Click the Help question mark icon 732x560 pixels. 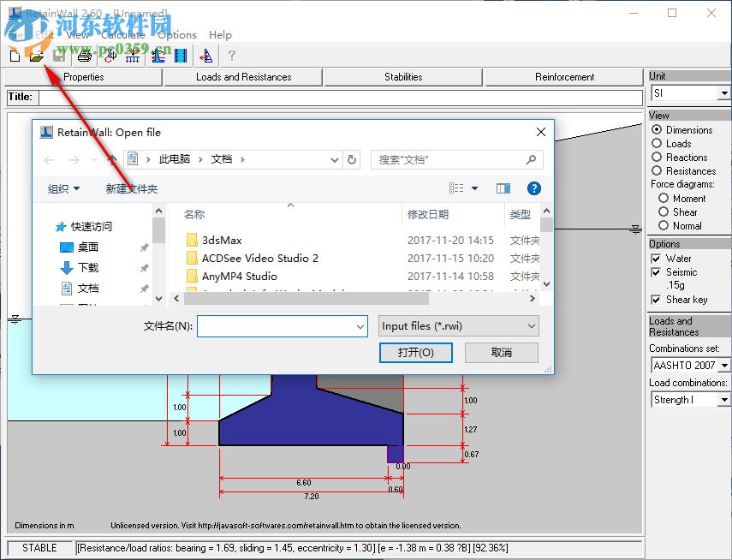231,56
